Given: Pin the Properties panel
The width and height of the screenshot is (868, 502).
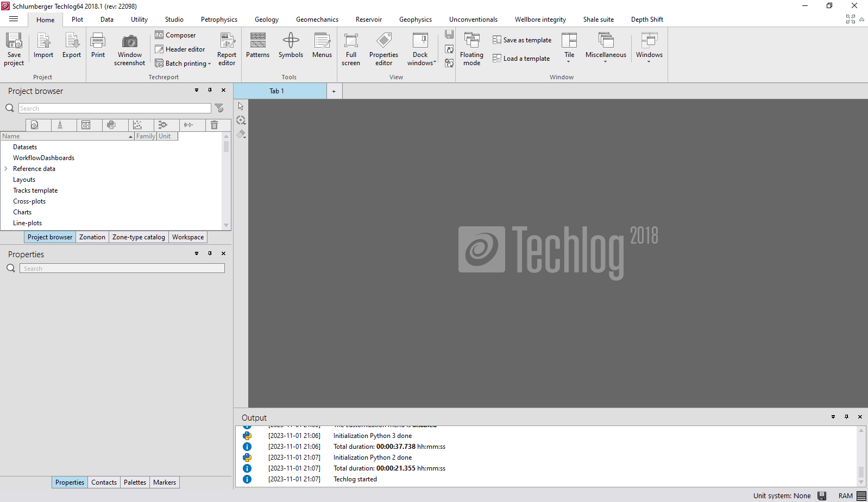Looking at the screenshot, I should point(210,253).
